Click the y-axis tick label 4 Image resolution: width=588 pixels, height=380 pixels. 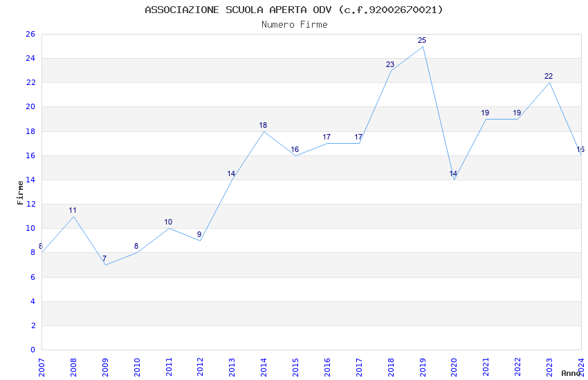(x=33, y=301)
